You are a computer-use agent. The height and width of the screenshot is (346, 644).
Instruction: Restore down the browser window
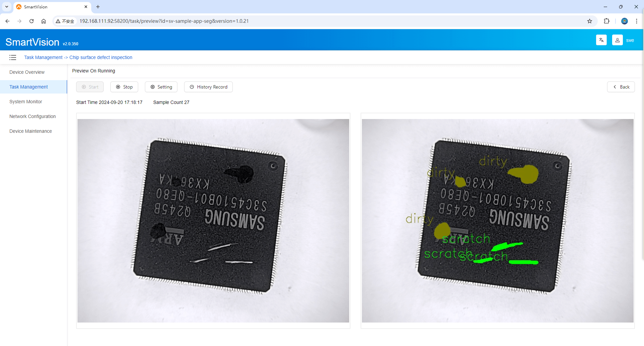621,7
